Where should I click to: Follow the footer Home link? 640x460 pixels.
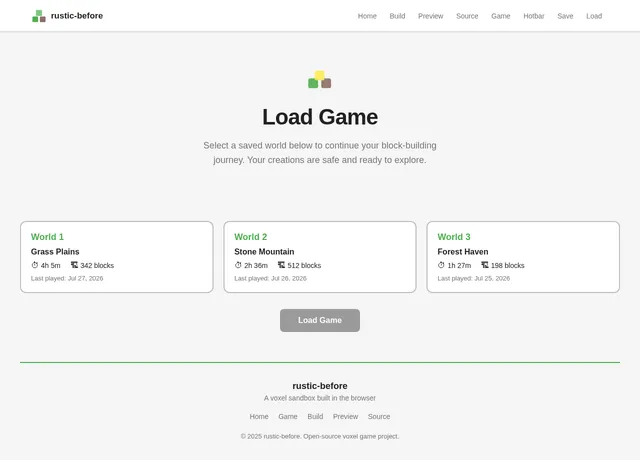(259, 416)
